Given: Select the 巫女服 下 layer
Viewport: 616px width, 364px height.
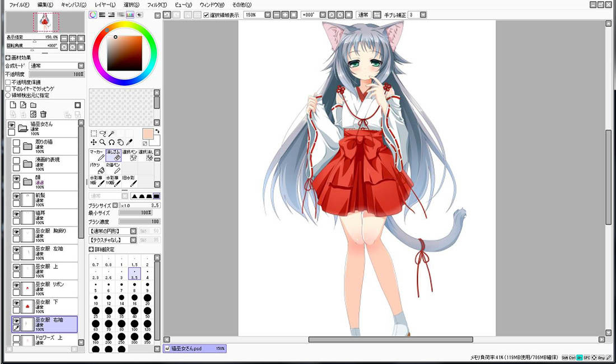Looking at the screenshot, I should click(45, 307).
